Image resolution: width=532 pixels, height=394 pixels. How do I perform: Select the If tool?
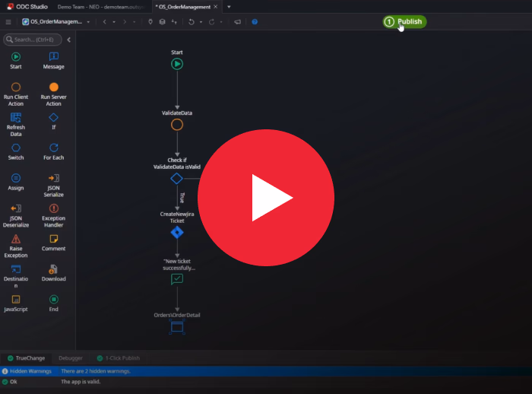[x=54, y=121]
